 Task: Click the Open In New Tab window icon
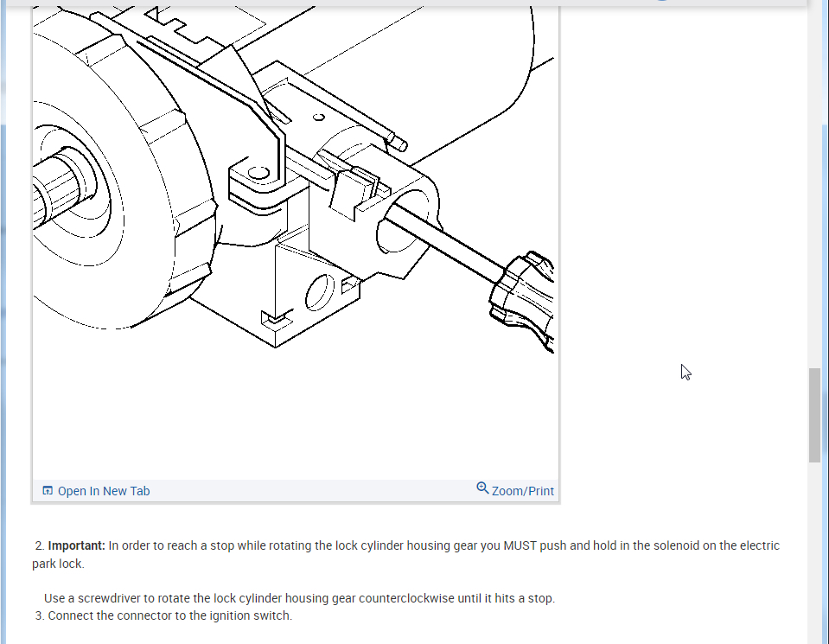(x=48, y=491)
